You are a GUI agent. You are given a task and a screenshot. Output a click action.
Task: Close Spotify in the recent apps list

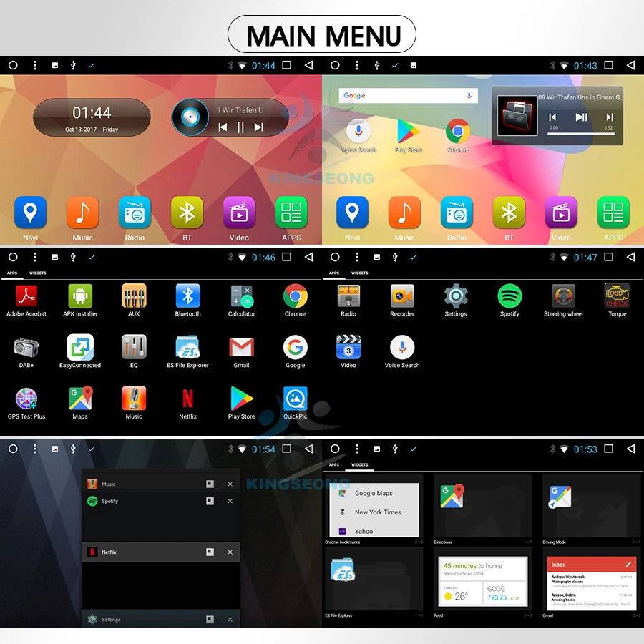tap(230, 501)
